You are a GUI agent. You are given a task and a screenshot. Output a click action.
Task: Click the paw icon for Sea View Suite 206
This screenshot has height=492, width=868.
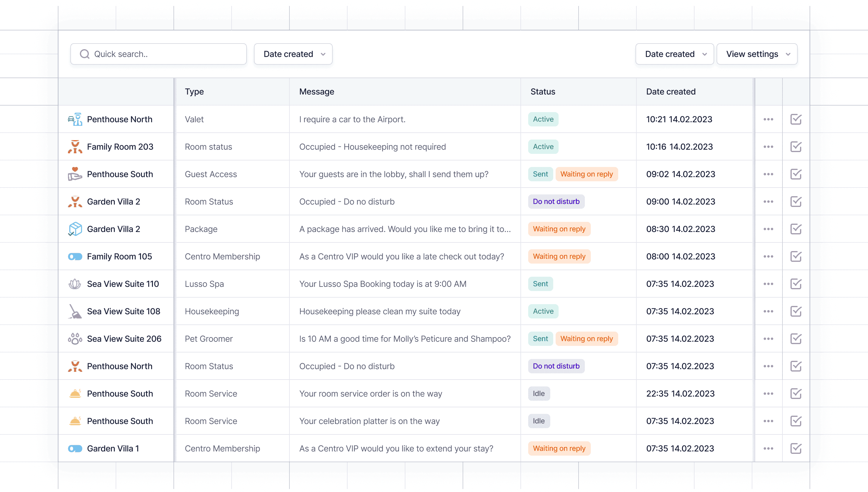[x=75, y=339]
